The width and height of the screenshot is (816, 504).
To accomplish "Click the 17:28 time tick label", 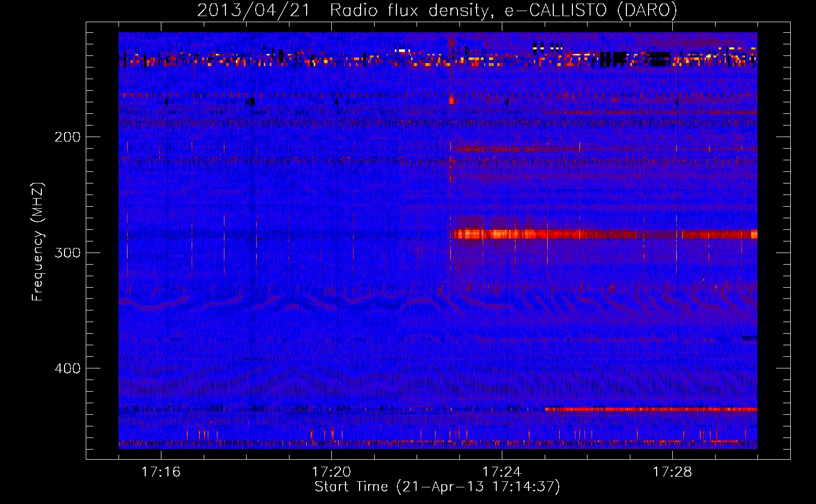I will pos(672,472).
